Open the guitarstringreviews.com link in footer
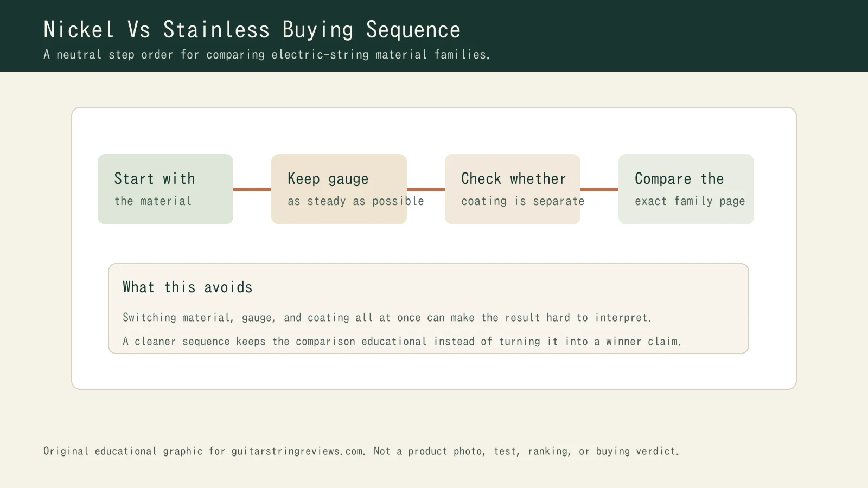The image size is (868, 488). (298, 451)
